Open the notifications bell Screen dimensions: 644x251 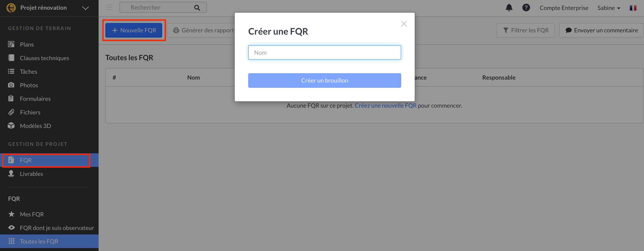(509, 7)
